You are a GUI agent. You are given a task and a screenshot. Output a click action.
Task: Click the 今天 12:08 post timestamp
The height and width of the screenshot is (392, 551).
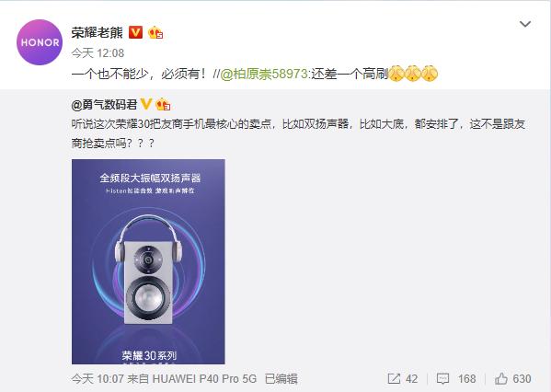98,53
